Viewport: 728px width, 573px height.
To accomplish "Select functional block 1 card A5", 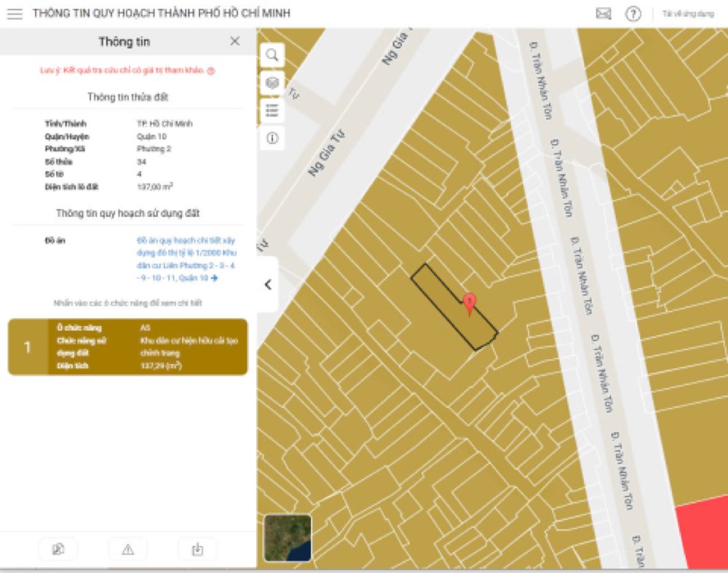I will [x=127, y=347].
